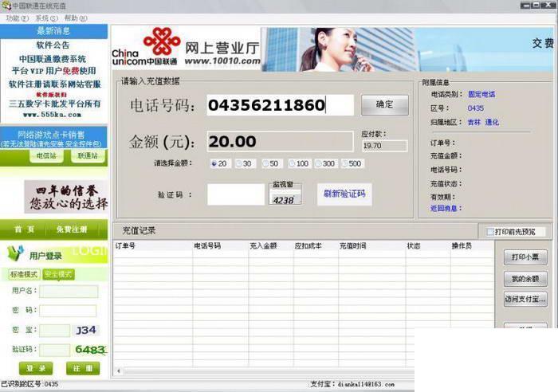Click the left arrow of the horizontal scrollbar
The width and height of the screenshot is (558, 392).
(119, 371)
